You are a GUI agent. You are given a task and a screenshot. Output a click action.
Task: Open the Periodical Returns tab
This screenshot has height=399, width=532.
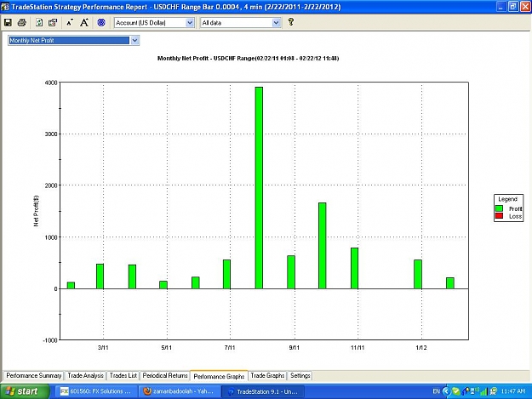[165, 376]
